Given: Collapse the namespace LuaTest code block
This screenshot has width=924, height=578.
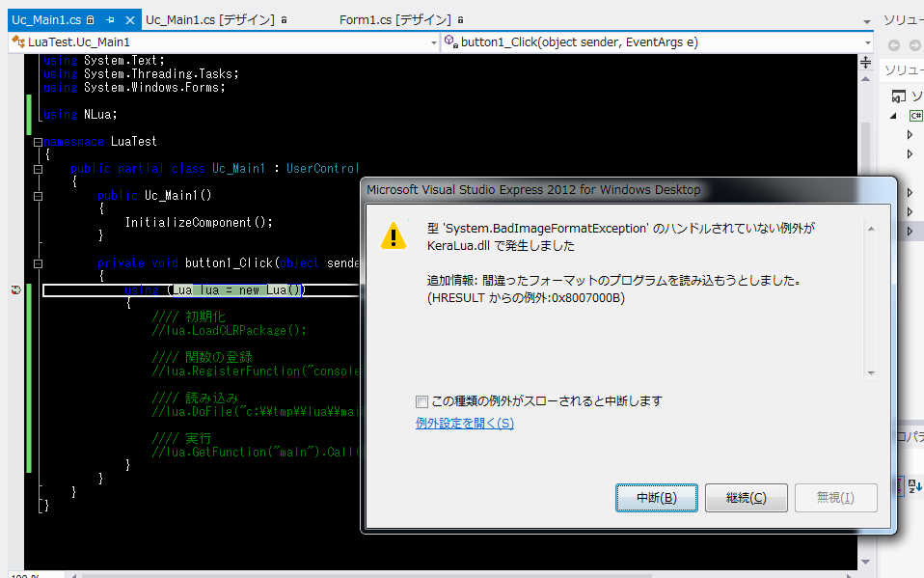Looking at the screenshot, I should pyautogui.click(x=38, y=142).
